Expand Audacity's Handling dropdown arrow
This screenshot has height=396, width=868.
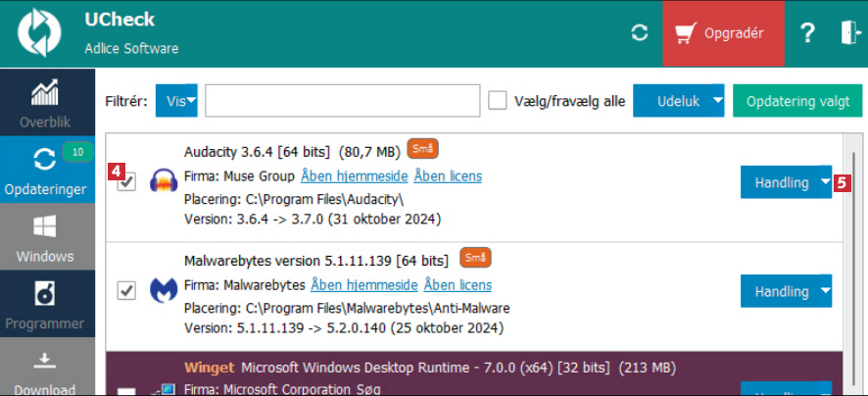[824, 182]
